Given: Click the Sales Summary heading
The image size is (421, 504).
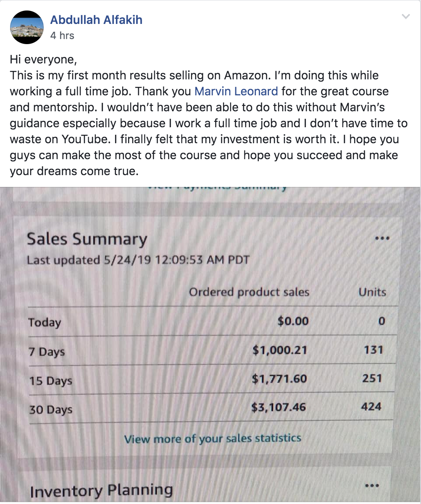Looking at the screenshot, I should coord(87,239).
